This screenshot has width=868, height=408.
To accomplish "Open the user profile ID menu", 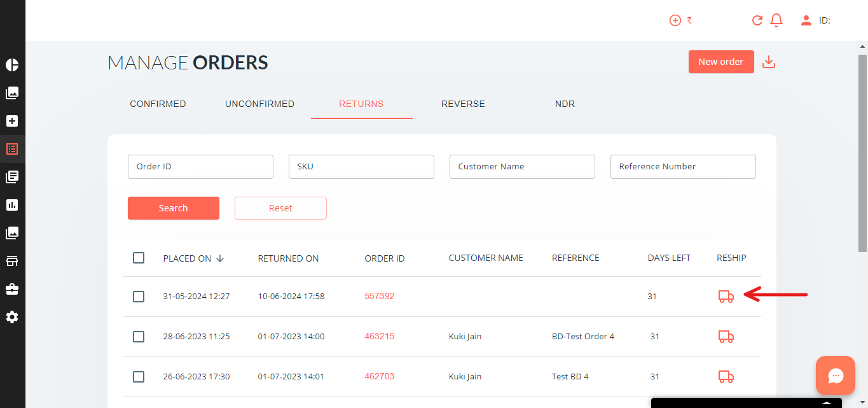I will point(815,20).
